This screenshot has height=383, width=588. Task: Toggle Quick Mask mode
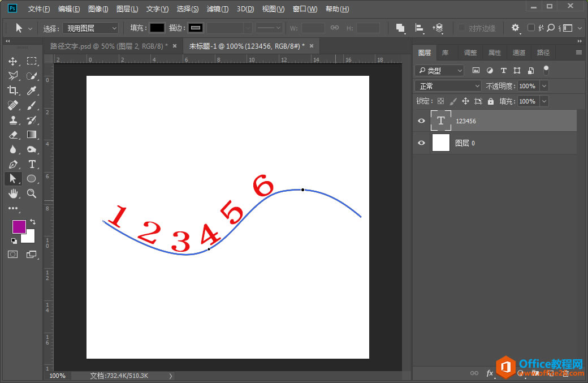tap(13, 255)
